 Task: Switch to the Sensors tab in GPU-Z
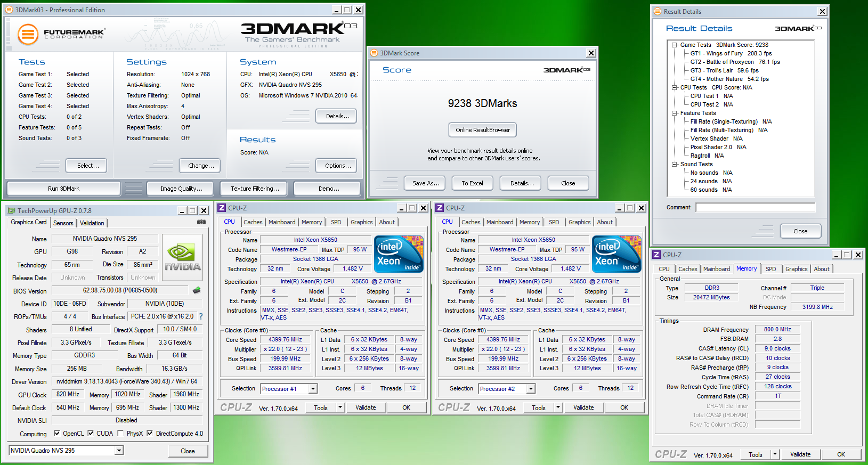tap(63, 223)
